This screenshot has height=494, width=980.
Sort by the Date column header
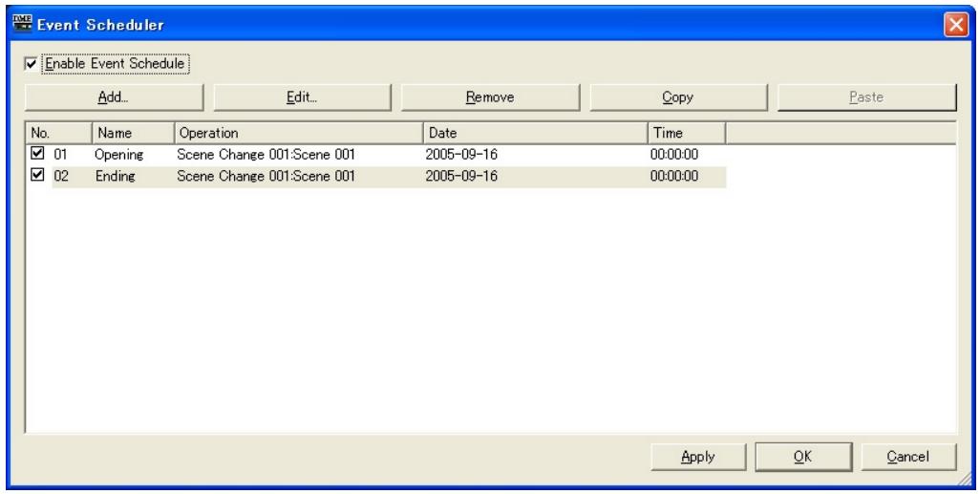(x=536, y=133)
